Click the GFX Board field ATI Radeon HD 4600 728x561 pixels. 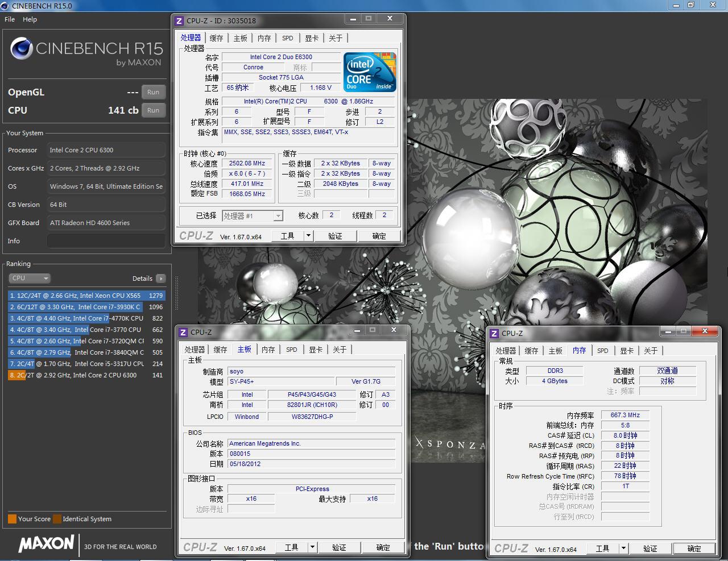tap(106, 223)
